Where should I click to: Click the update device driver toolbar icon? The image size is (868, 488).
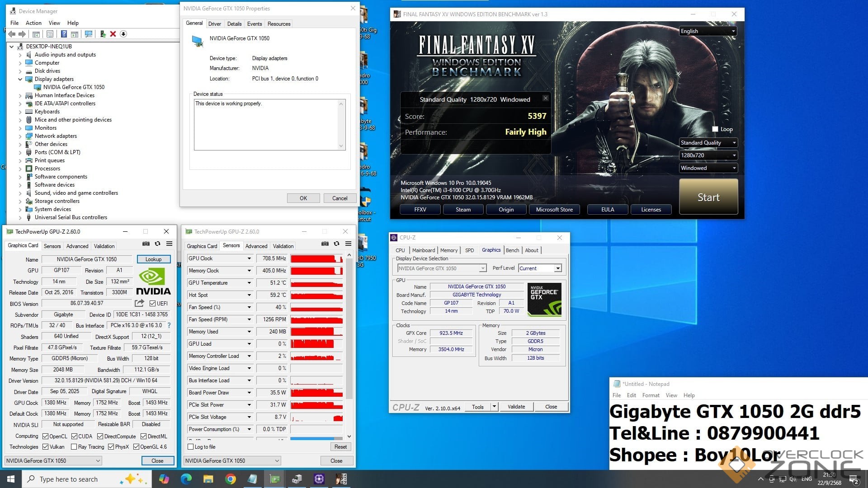103,34
